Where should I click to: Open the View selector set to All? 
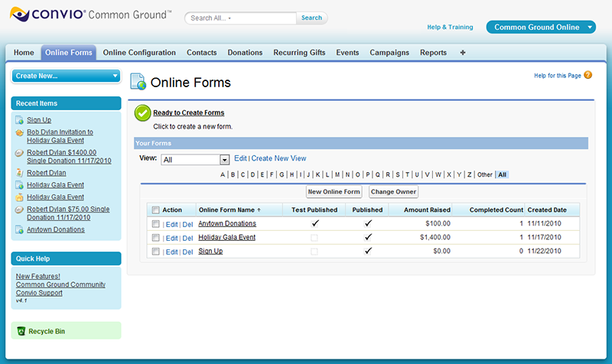(195, 159)
